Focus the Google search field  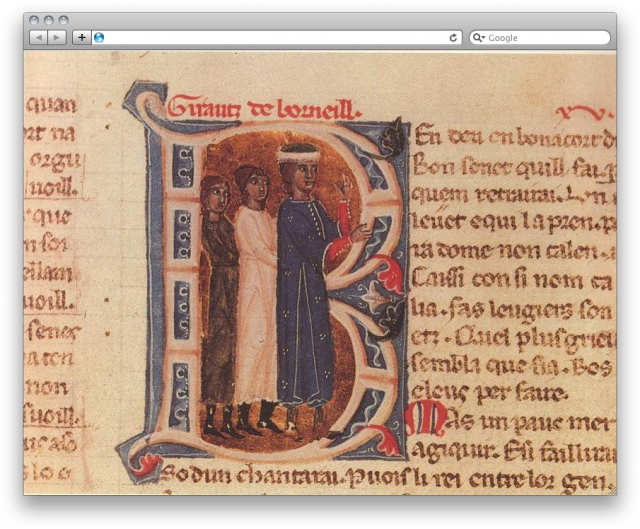(545, 37)
